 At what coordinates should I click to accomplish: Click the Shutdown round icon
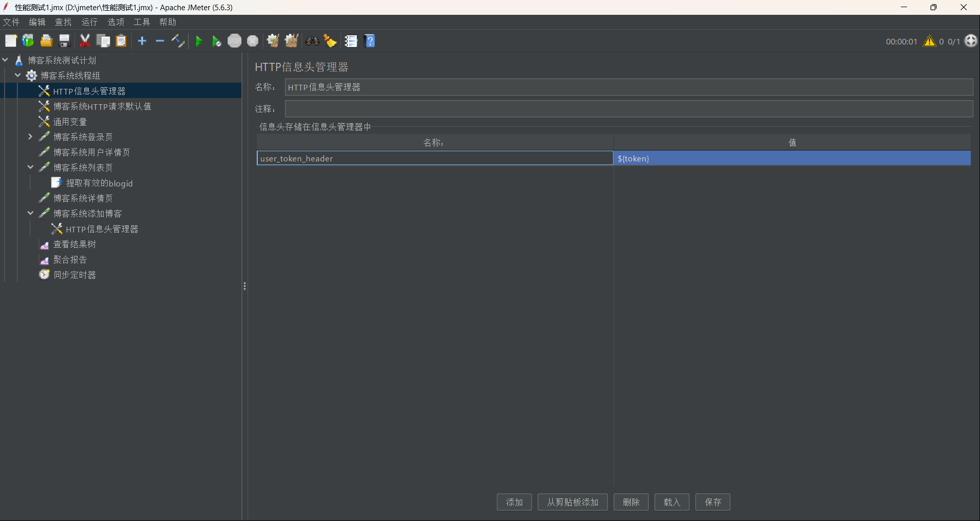tap(253, 41)
